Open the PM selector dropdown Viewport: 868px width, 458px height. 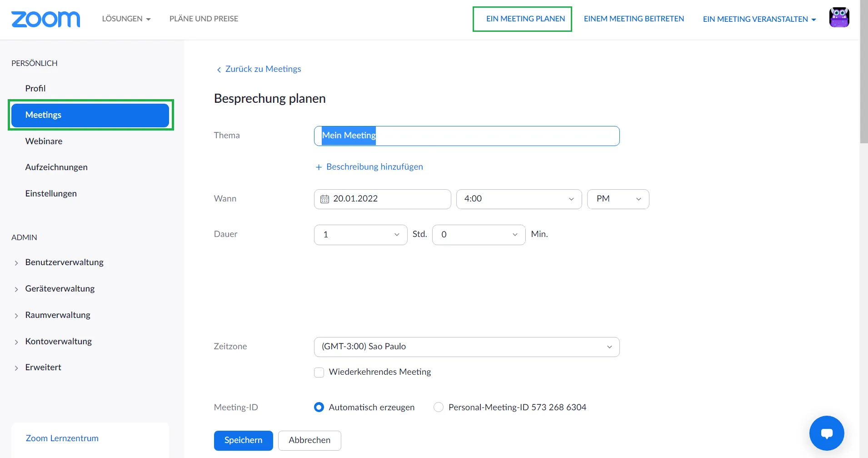pyautogui.click(x=618, y=199)
